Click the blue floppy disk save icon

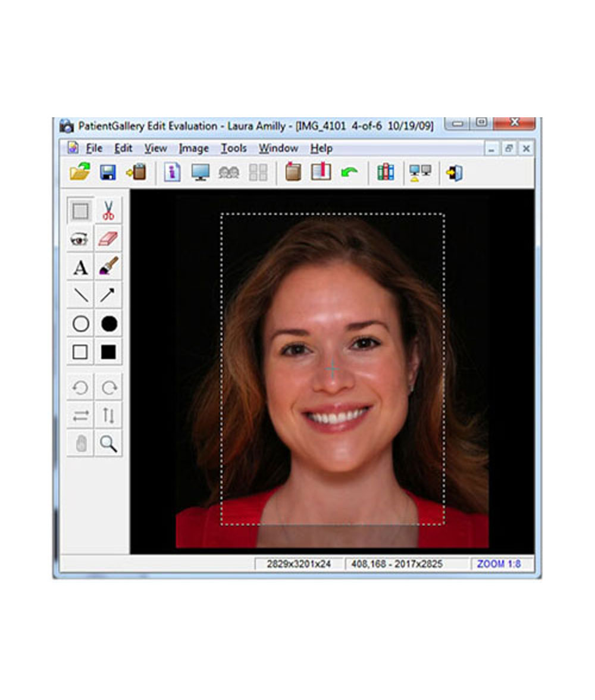click(108, 173)
